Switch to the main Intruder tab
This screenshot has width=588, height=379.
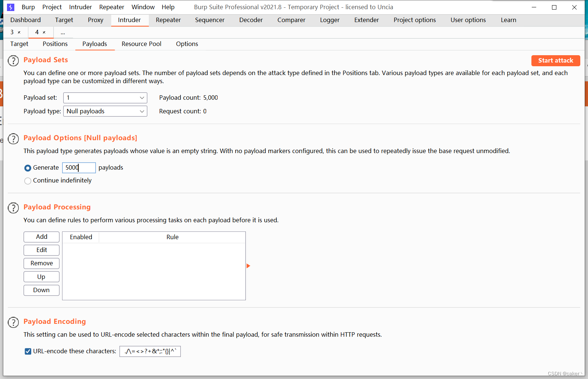(129, 20)
